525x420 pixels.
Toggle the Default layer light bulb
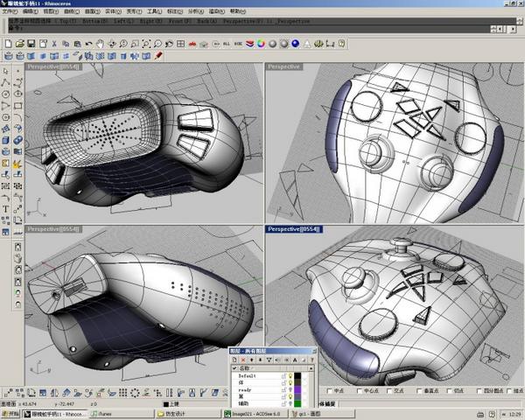point(290,375)
